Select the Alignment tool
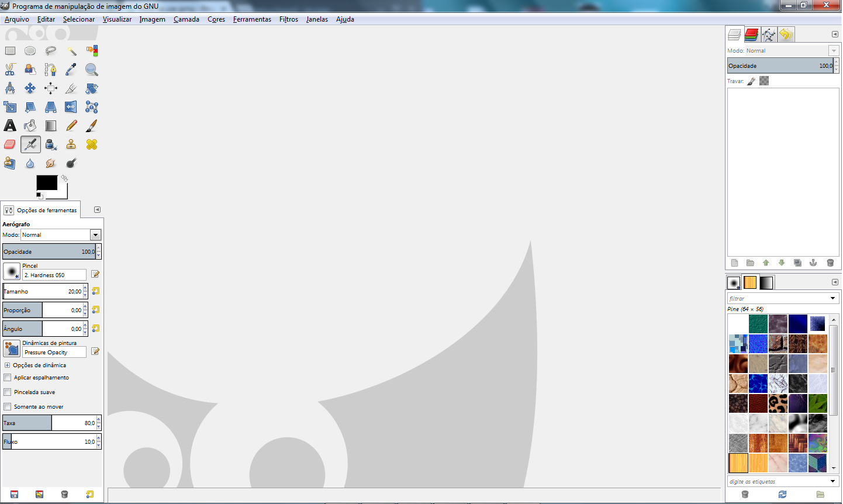Viewport: 843px width, 504px height. [x=51, y=88]
